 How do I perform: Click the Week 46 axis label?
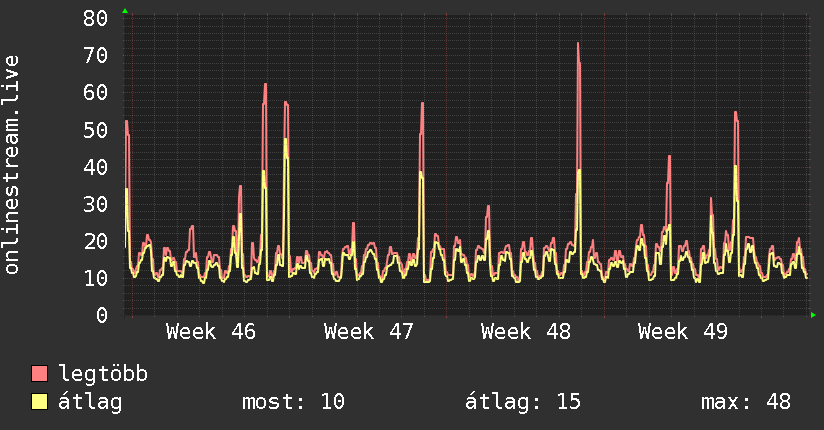pyautogui.click(x=211, y=332)
